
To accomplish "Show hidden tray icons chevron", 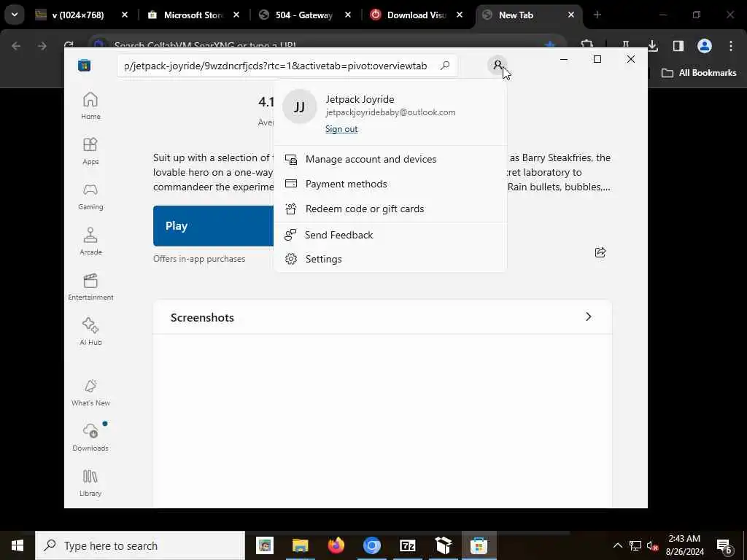I will [x=617, y=545].
